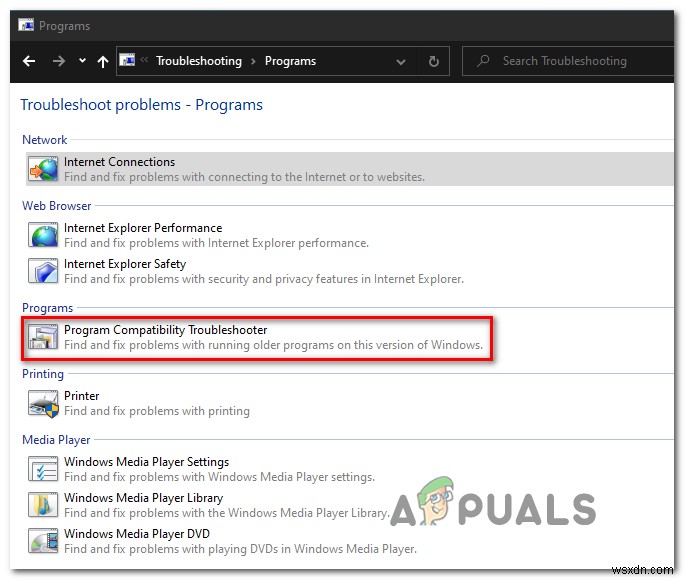The width and height of the screenshot is (685, 580).
Task: Open the recent locations dropdown arrow
Action: click(82, 61)
